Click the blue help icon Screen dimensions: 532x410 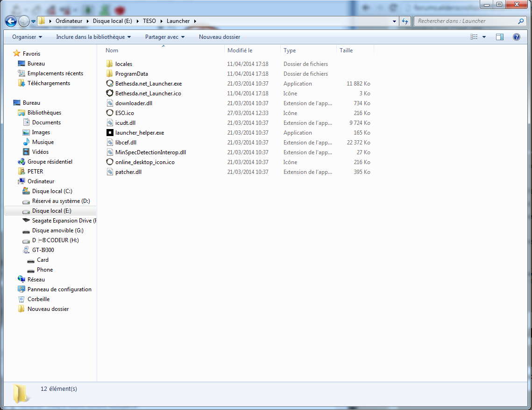click(517, 36)
